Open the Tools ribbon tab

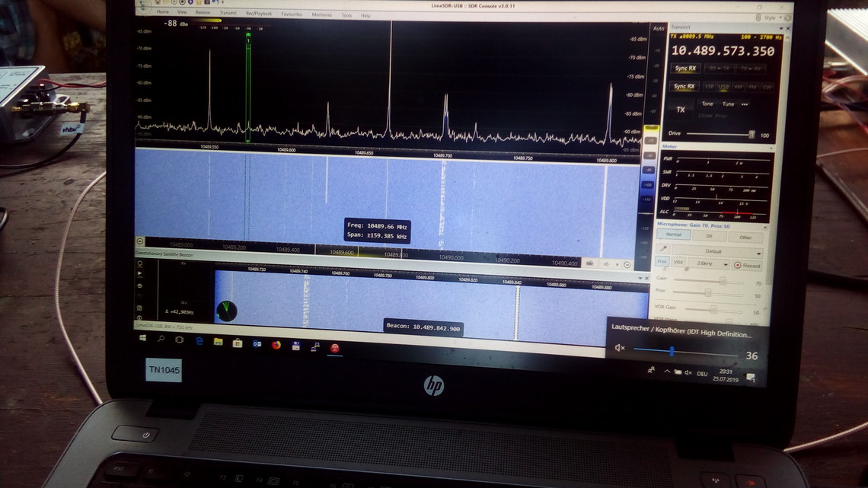[346, 15]
